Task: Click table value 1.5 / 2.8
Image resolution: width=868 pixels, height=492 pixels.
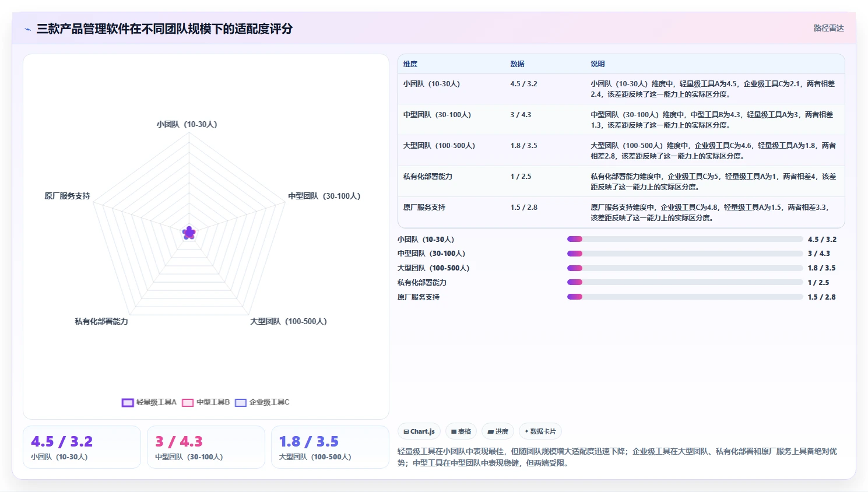Action: [523, 208]
